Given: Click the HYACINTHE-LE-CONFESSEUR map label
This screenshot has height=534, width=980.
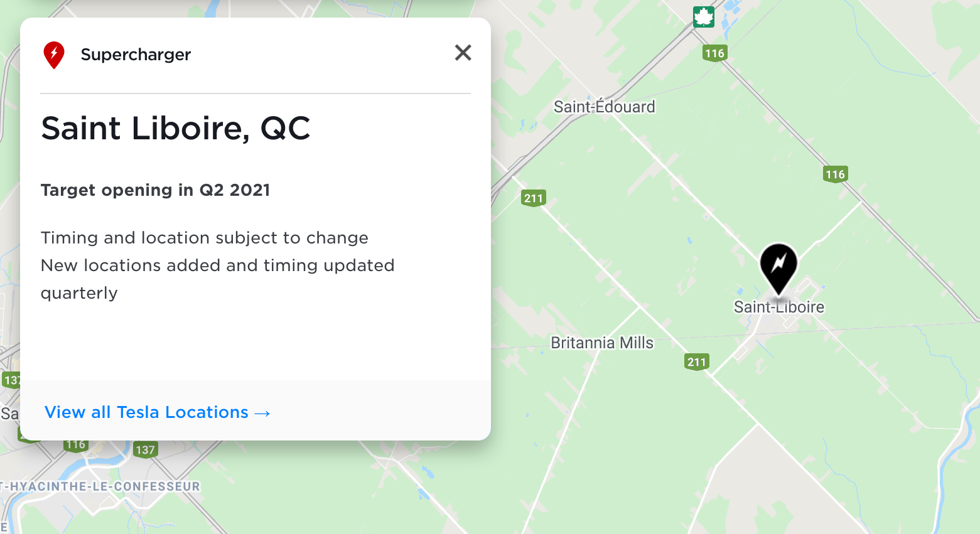Looking at the screenshot, I should (104, 486).
